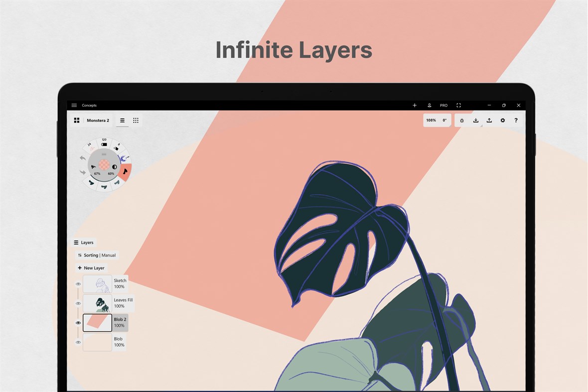
Task: Select the size 120 eraser on tool wheel
Action: point(104,142)
